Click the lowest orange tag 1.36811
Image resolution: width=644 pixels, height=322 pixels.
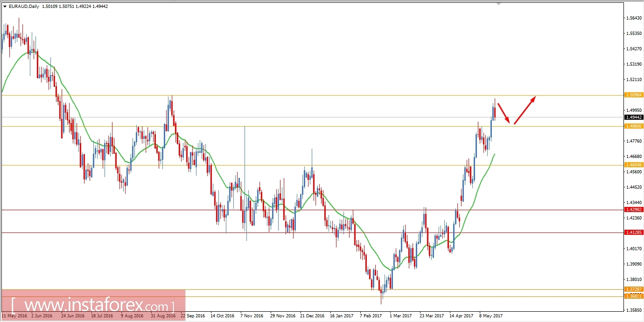(x=634, y=296)
